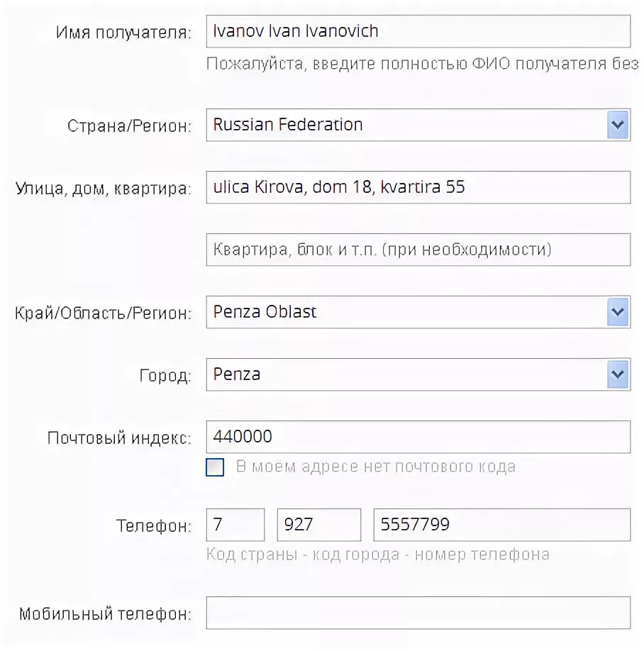The image size is (644, 651).
Task: Click the postal code field containing 440000
Action: pyautogui.click(x=418, y=437)
